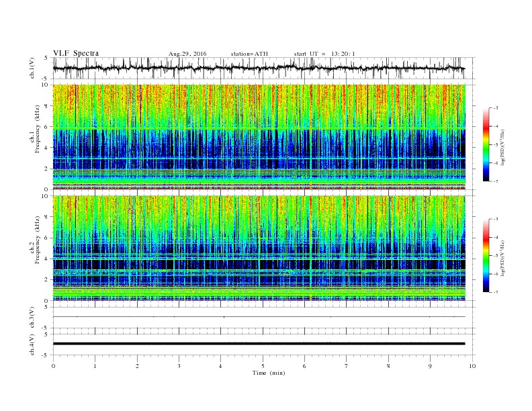Select the "start UT = 13:20:1" text
The width and height of the screenshot is (532, 411).
coord(324,54)
